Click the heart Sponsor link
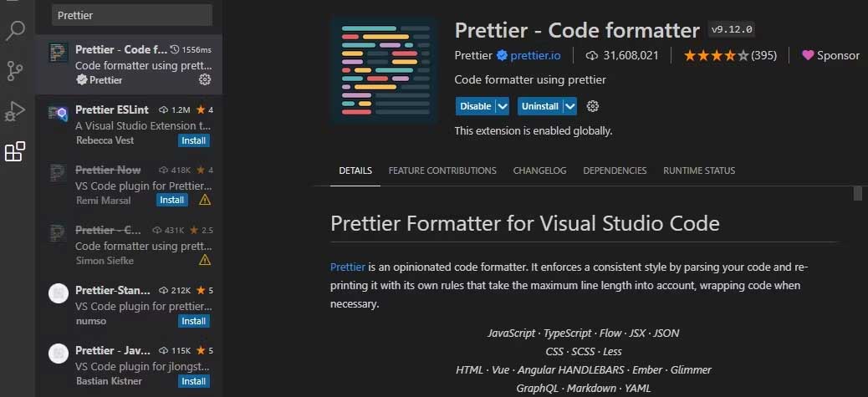Image resolution: width=868 pixels, height=397 pixels. (830, 55)
